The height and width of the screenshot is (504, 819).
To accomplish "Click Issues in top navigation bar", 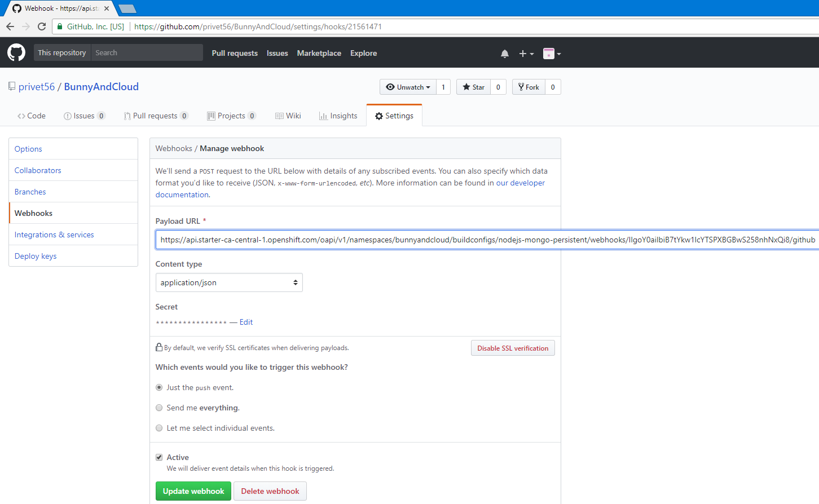I will 278,53.
